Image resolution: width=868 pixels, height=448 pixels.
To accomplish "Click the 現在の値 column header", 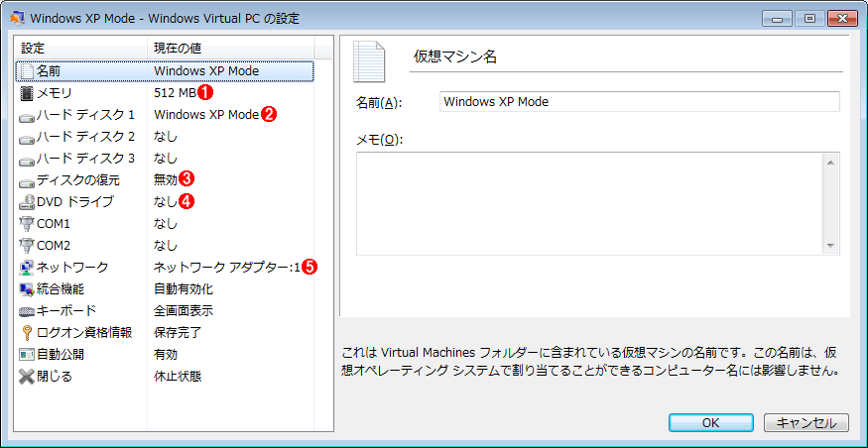I will [231, 49].
